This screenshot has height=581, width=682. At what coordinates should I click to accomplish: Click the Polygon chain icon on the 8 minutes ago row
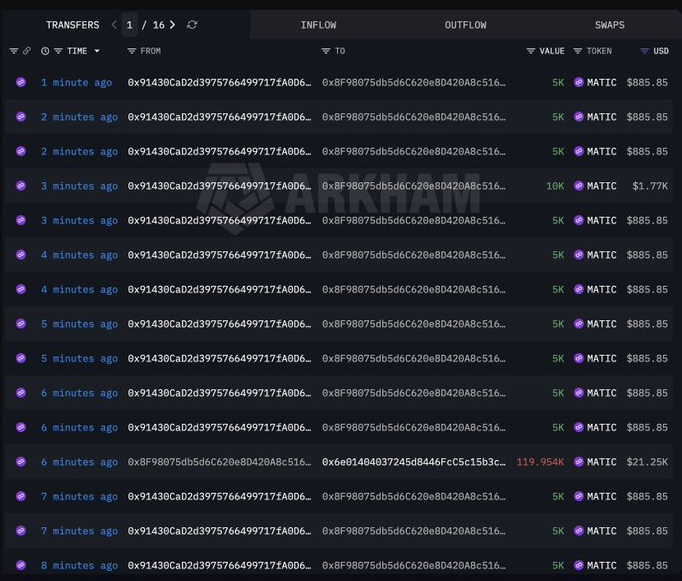click(20, 565)
